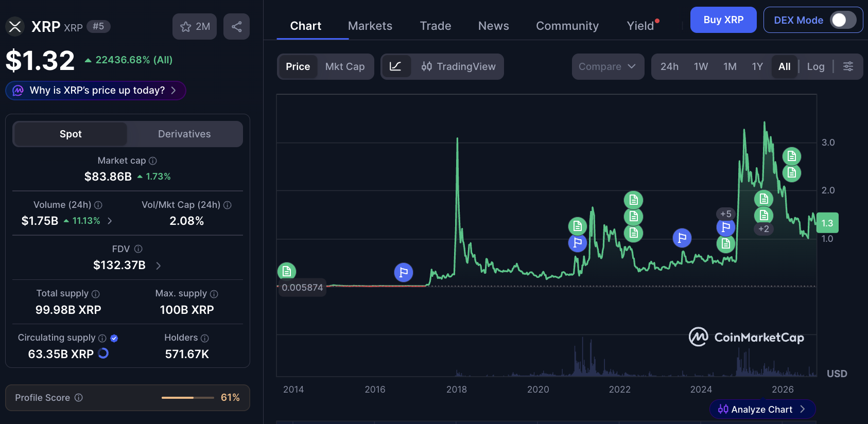This screenshot has height=424, width=868.
Task: Click the blue flag marker near 2024
Action: 682,238
